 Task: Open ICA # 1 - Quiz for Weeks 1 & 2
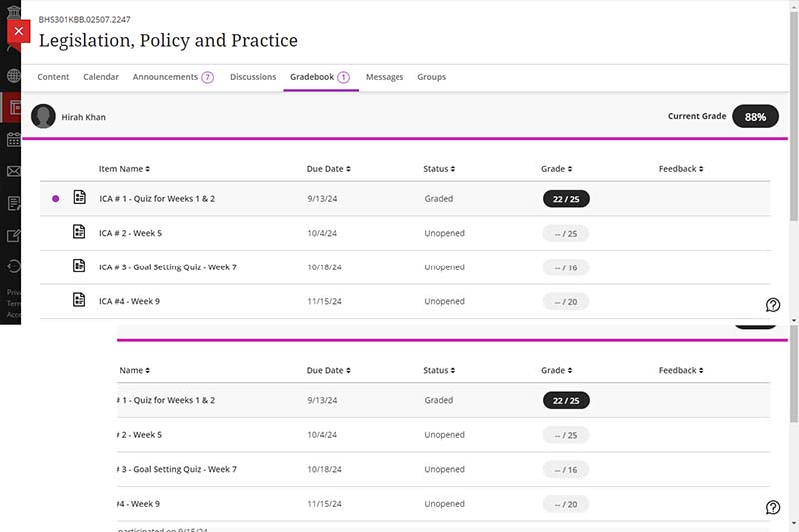click(157, 198)
